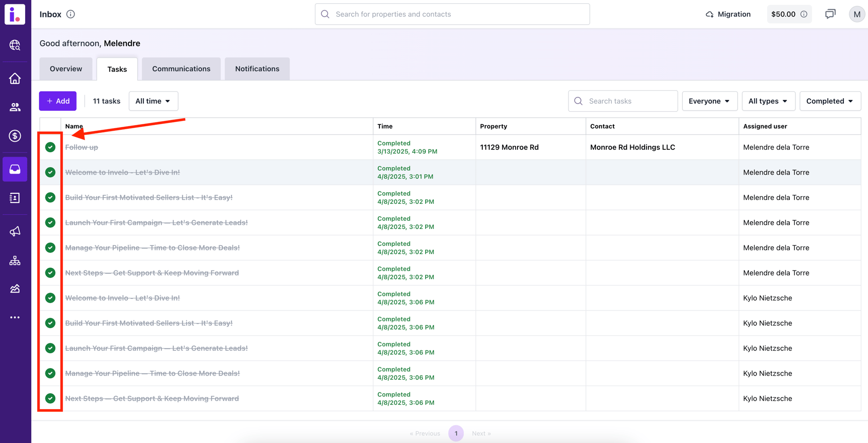Open the globe search icon in sidebar

(x=15, y=45)
